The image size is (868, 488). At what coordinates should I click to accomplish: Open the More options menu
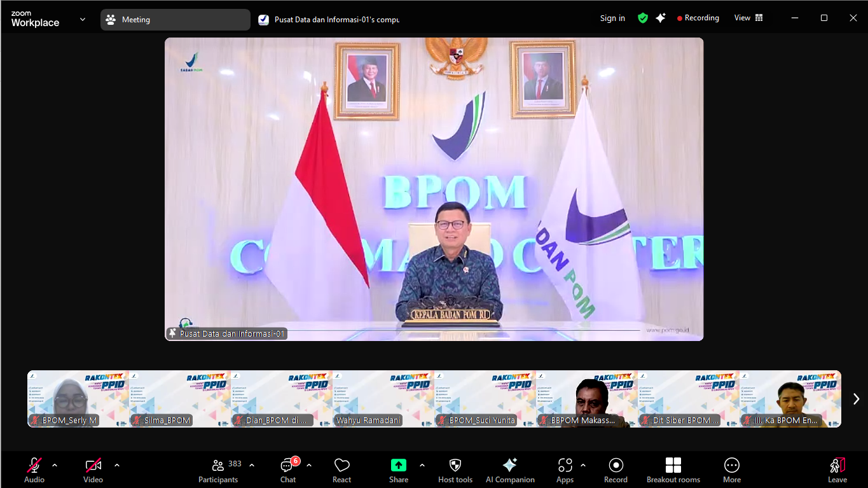732,470
